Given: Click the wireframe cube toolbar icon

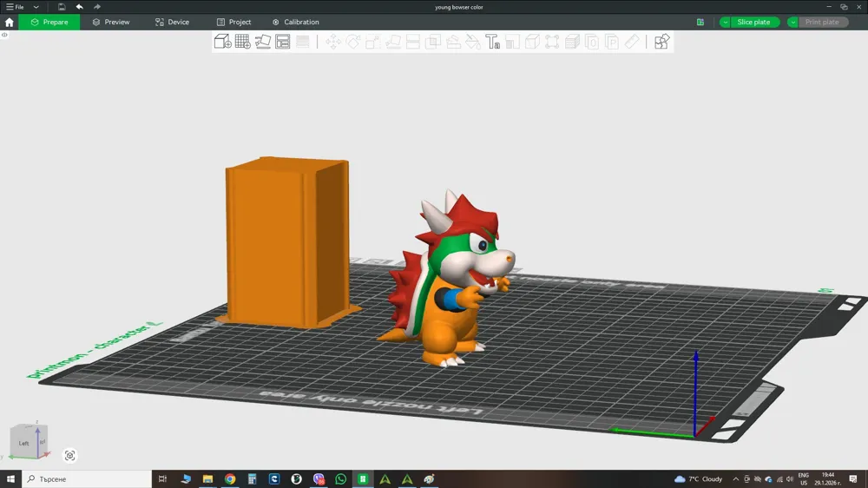Looking at the screenshot, I should click(533, 42).
